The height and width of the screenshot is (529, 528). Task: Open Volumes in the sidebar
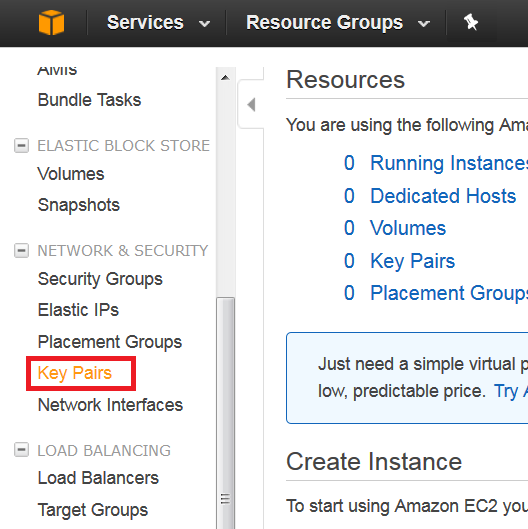tap(71, 174)
